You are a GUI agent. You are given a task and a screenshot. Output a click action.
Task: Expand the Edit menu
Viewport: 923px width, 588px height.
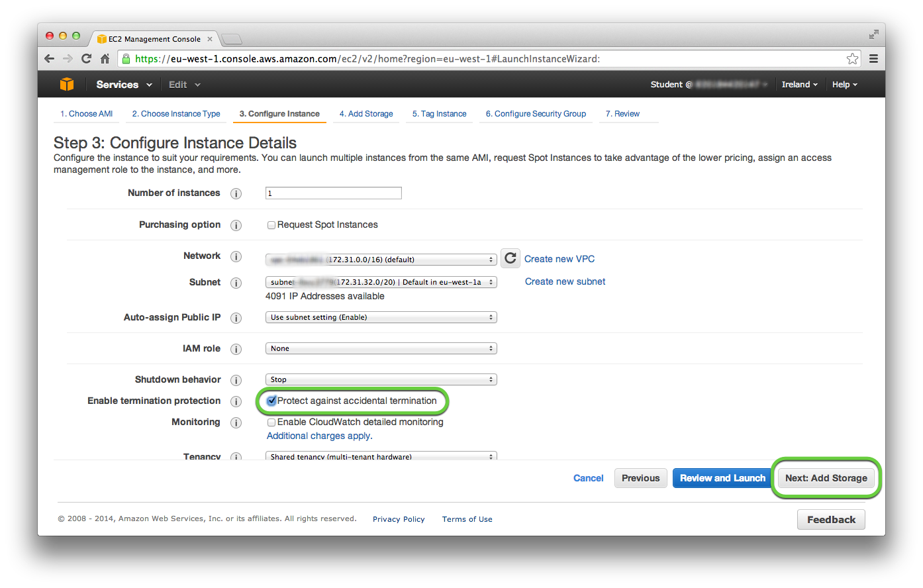pos(184,85)
